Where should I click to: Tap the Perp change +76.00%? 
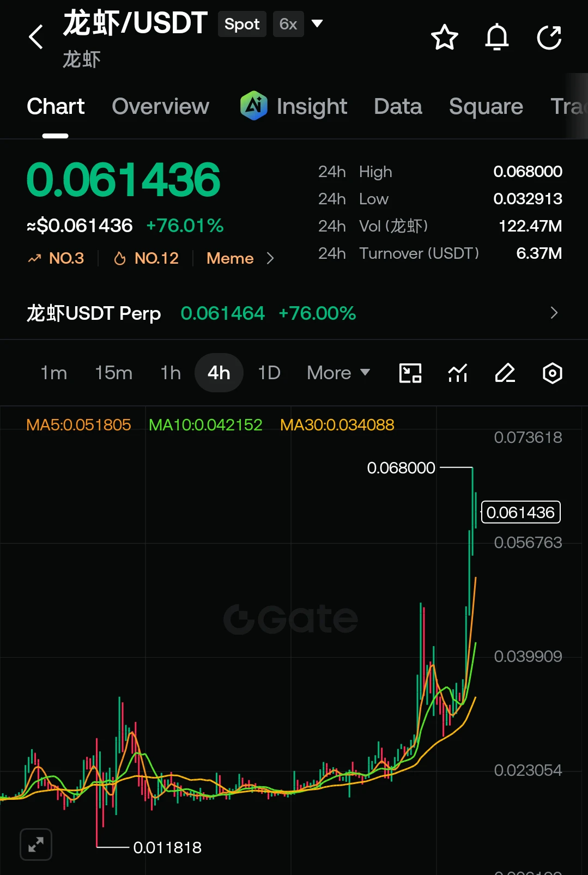(x=317, y=313)
